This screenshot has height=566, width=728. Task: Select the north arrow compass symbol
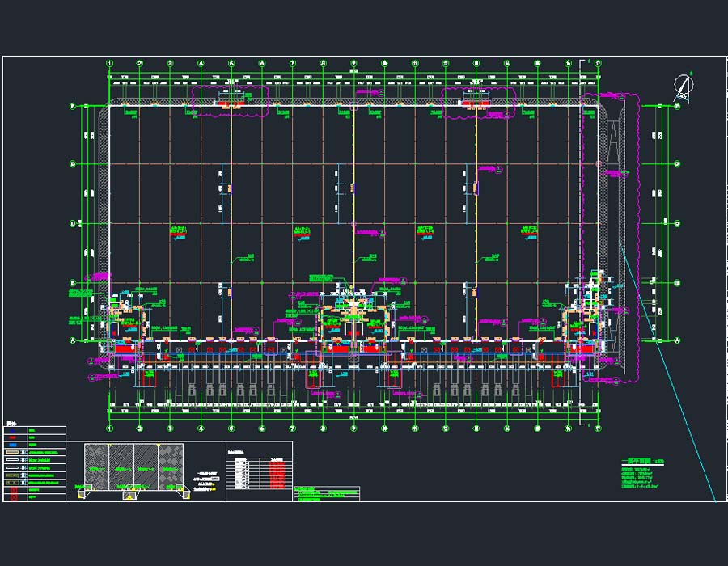pos(683,87)
